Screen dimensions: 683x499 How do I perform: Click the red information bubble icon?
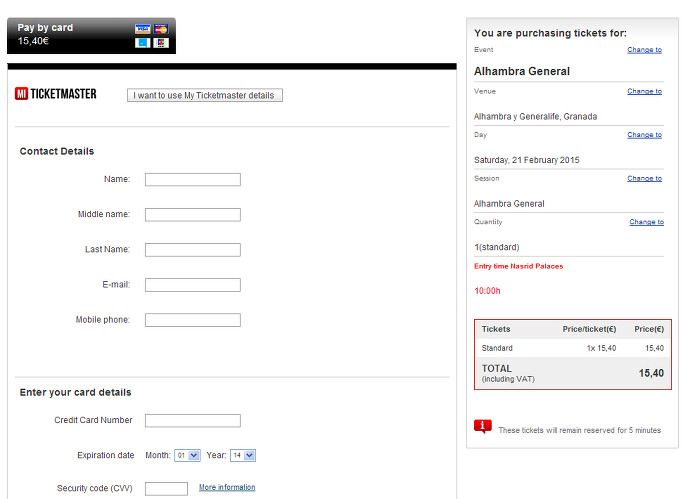[x=483, y=427]
